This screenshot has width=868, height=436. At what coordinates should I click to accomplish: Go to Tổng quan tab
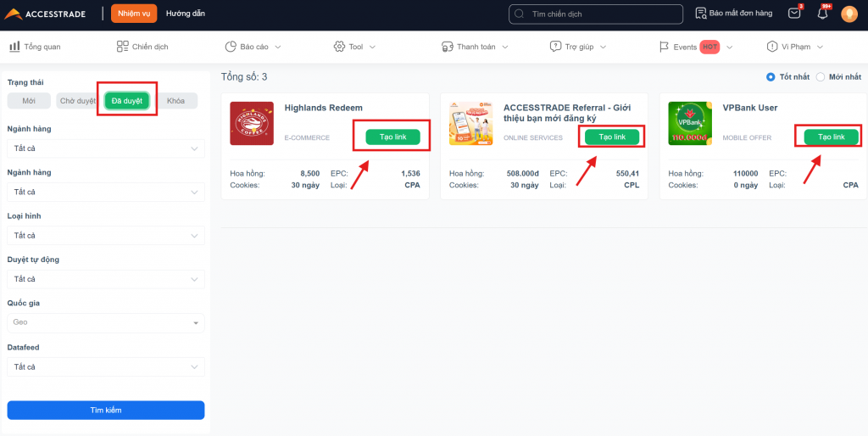(35, 47)
